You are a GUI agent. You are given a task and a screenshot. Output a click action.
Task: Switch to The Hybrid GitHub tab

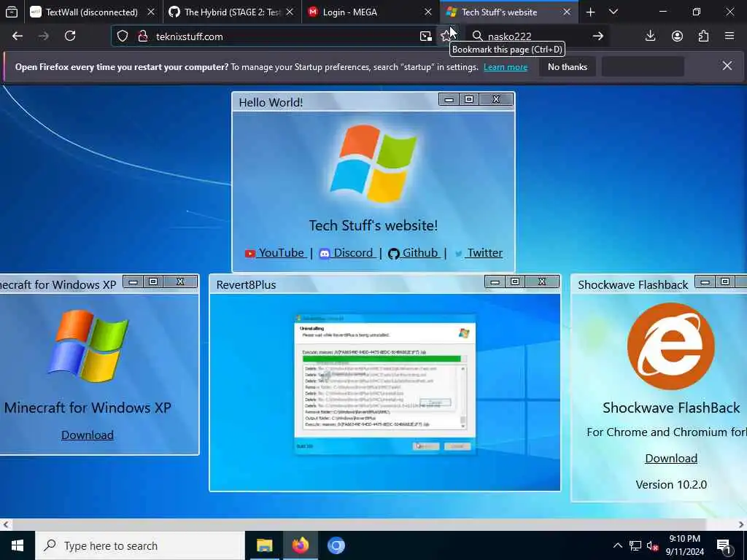point(232,12)
